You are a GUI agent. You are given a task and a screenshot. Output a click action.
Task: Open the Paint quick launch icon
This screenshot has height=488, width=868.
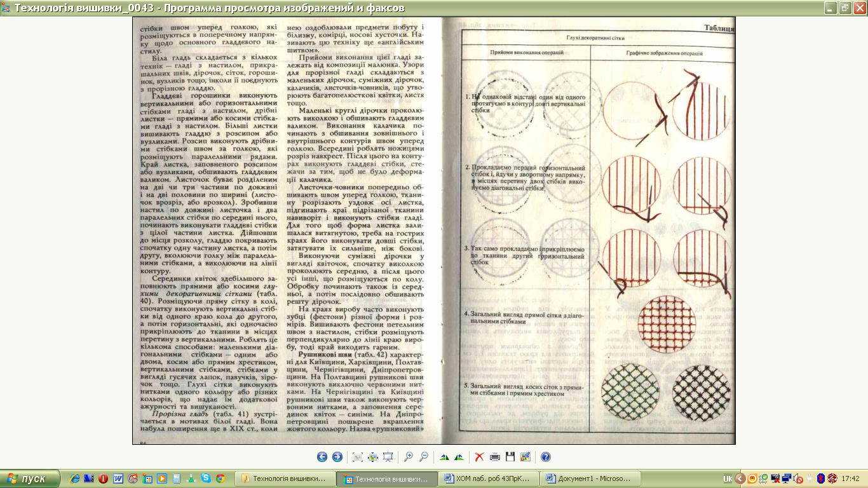pos(147,478)
